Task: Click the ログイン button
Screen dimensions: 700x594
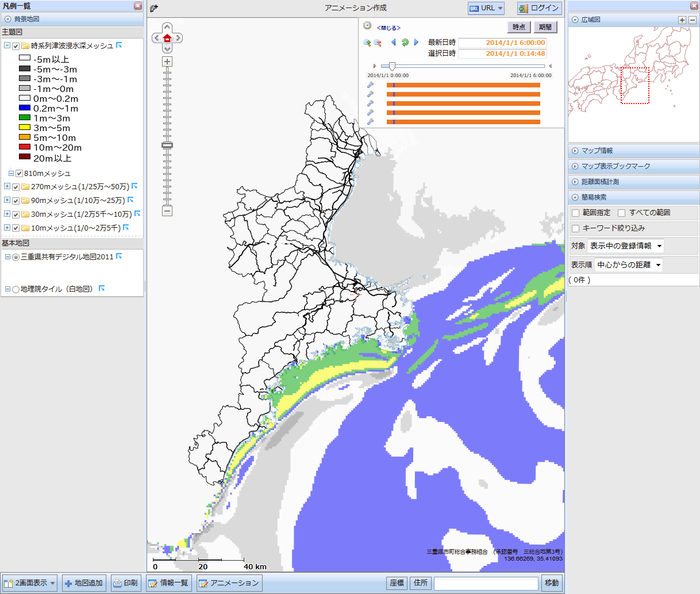Action: pos(539,8)
